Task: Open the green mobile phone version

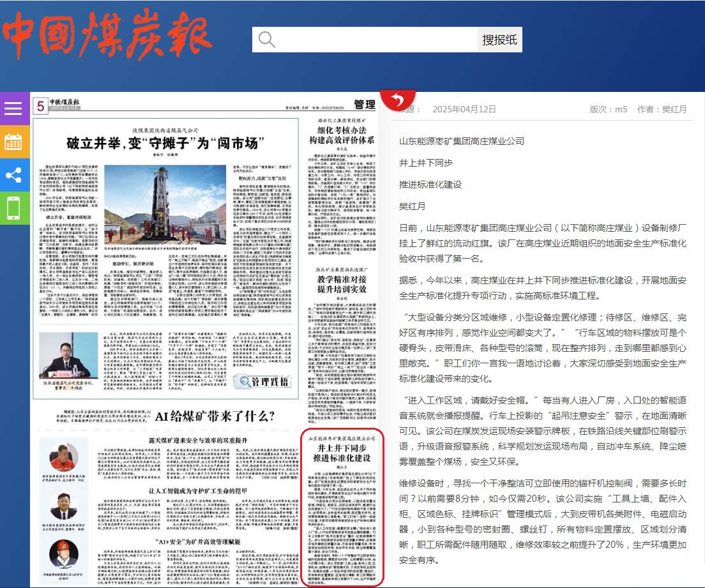Action: (x=13, y=208)
